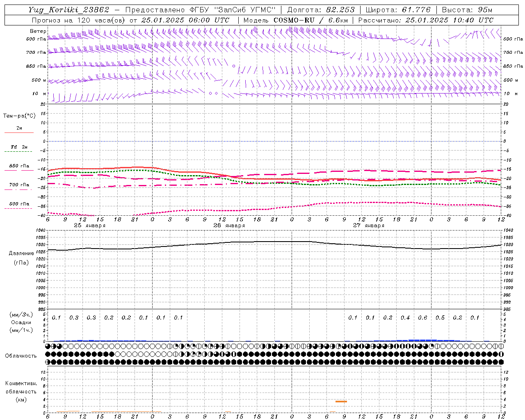This screenshot has width=525, height=420.
Task: Click Рассчитано: 25.01.2025 10:40 UTC text
Action: pyautogui.click(x=426, y=20)
